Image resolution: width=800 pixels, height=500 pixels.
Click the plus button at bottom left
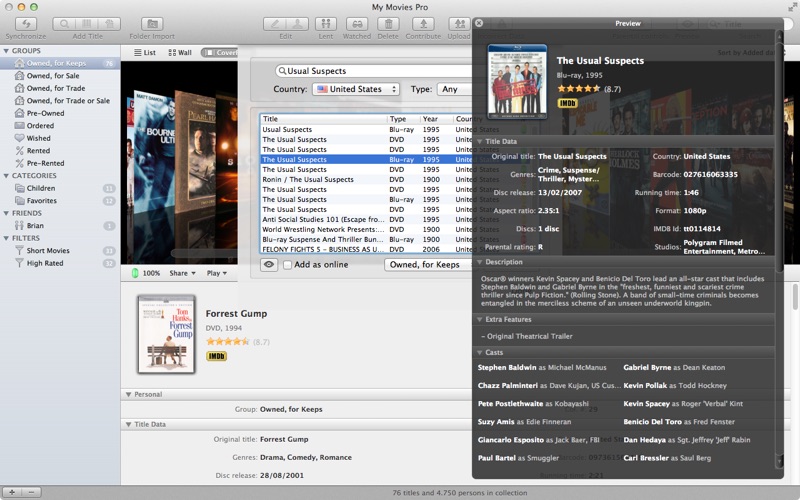tap(12, 492)
